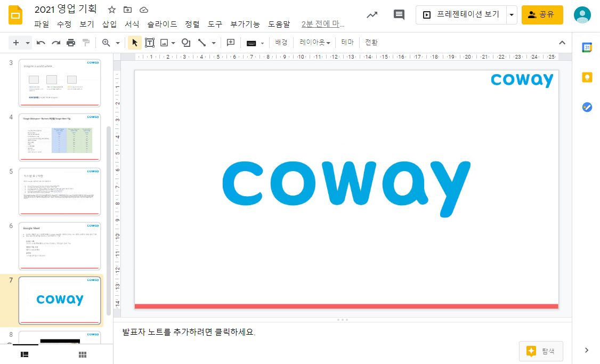Image resolution: width=600 pixels, height=364 pixels.
Task: Open the 도움말 menu
Action: (279, 24)
